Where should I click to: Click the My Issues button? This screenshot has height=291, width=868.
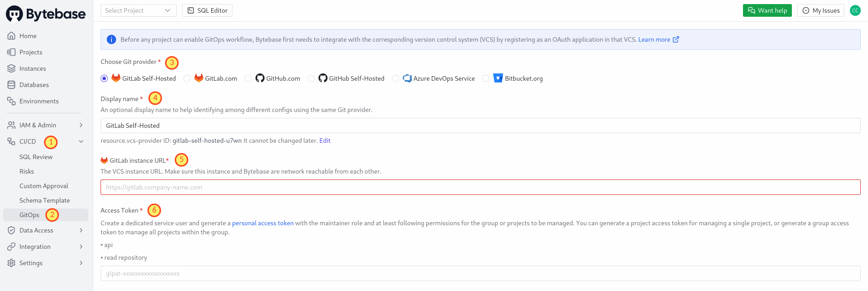point(821,10)
